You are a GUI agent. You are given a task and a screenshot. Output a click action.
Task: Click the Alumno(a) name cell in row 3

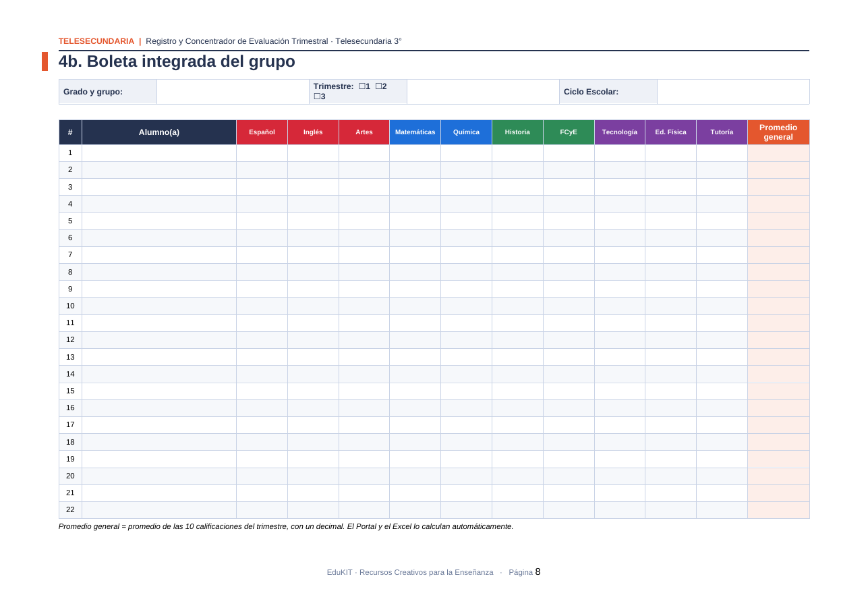coord(159,187)
